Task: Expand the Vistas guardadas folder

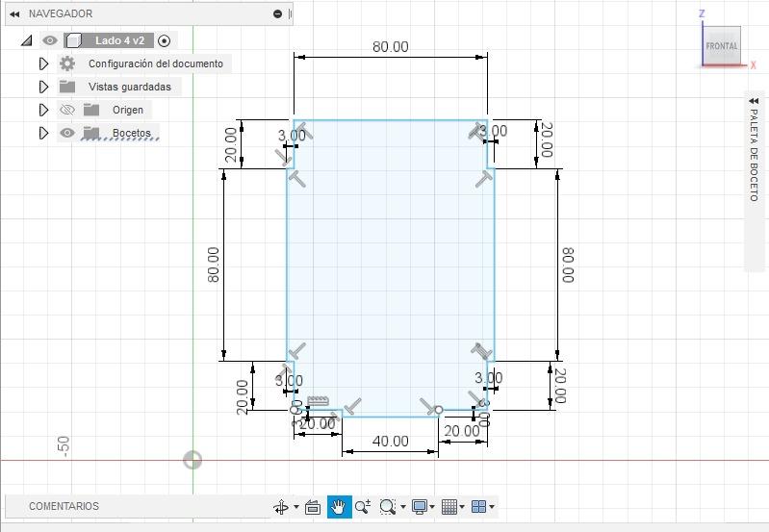Action: (x=43, y=87)
